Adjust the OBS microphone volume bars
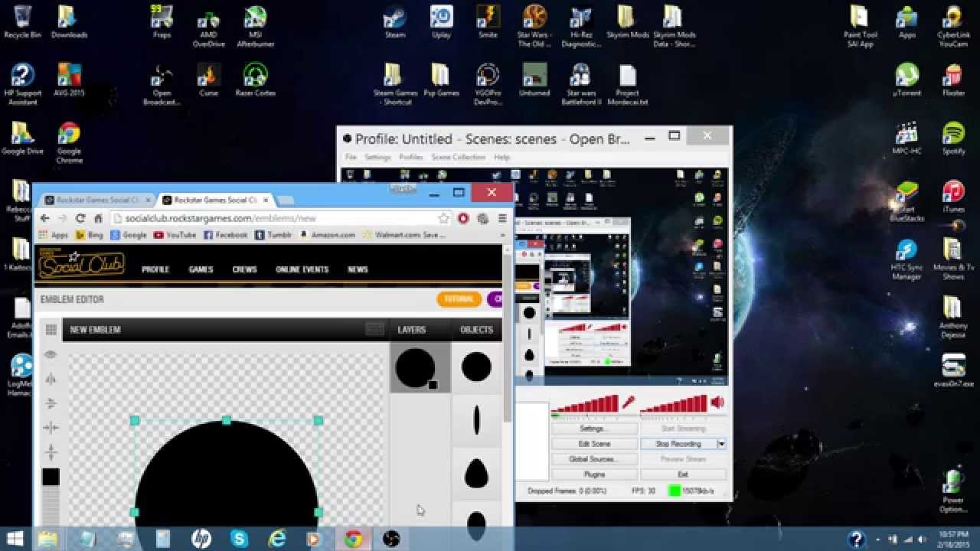Screen dimensions: 980x551 [585, 403]
